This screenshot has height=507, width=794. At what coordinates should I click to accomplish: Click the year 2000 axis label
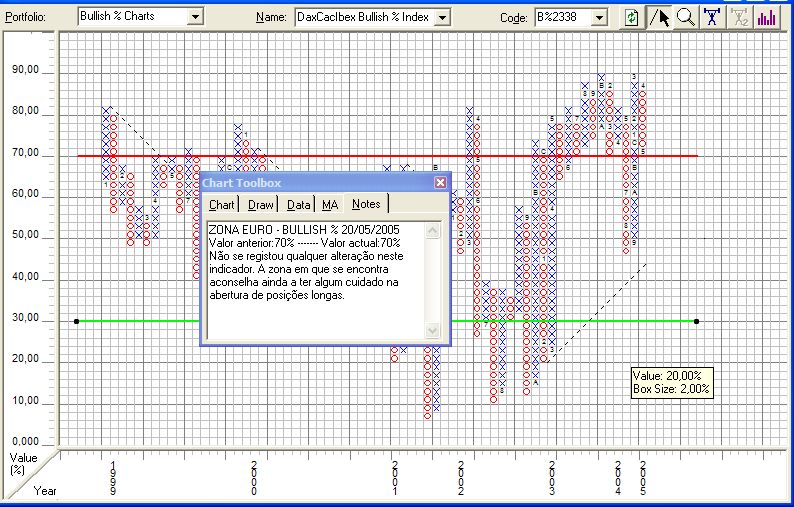(254, 478)
